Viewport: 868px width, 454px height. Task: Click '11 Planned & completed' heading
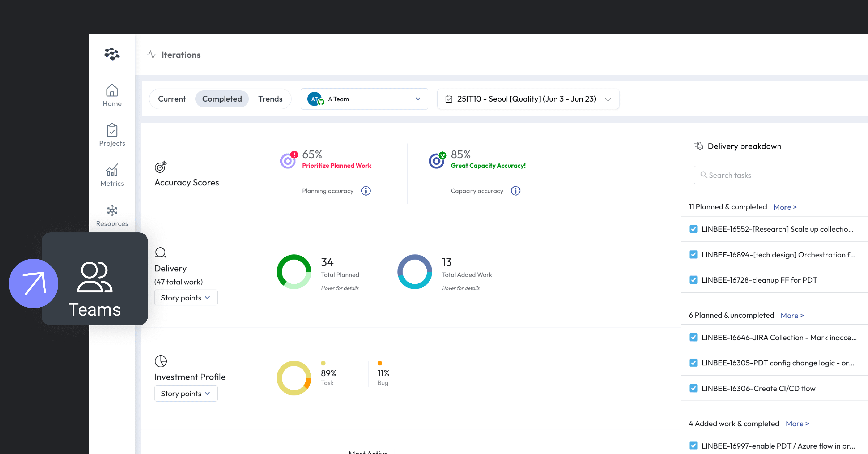click(727, 207)
